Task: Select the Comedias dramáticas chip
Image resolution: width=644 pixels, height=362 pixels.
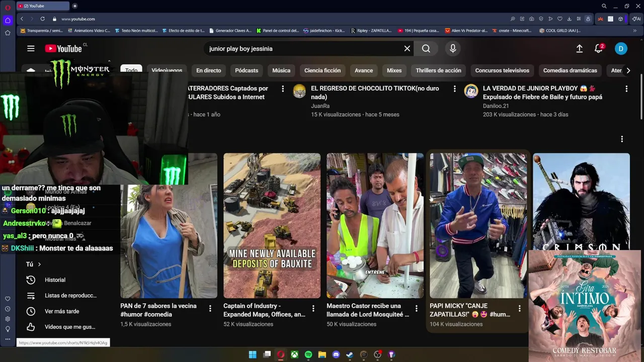Action: coord(570,70)
